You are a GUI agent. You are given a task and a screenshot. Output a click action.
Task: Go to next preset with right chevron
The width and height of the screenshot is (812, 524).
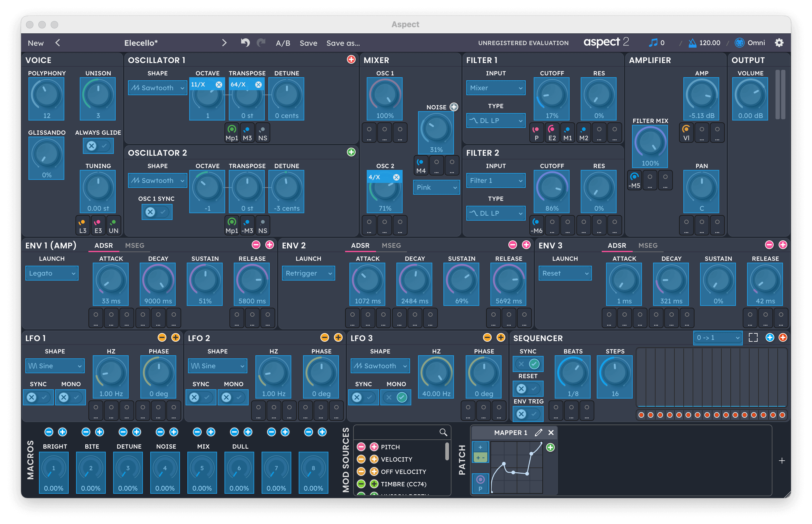(x=224, y=43)
